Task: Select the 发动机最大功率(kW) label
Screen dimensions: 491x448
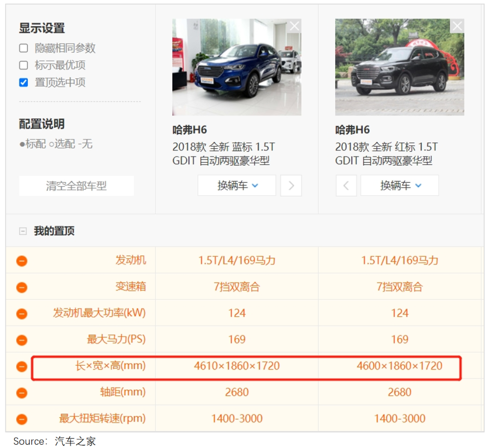Action: click(x=99, y=313)
